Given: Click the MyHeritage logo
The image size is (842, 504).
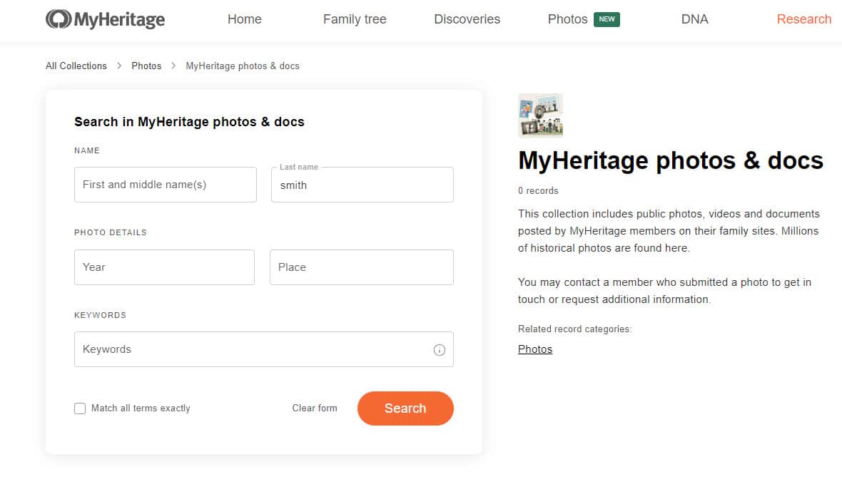Looking at the screenshot, I should (106, 19).
